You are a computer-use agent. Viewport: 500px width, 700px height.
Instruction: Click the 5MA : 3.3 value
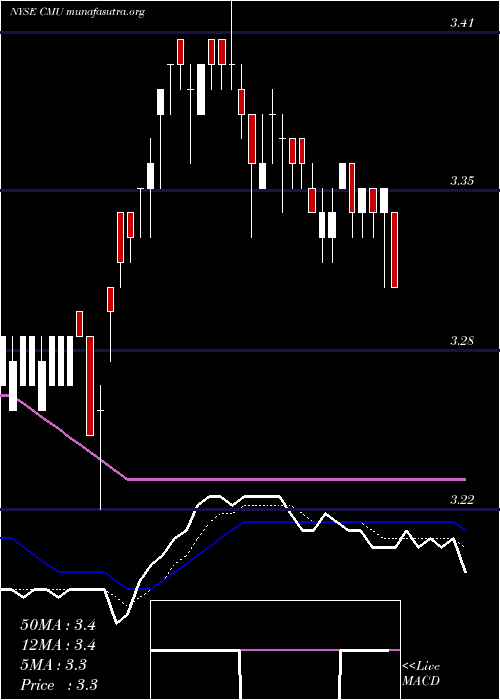pyautogui.click(x=54, y=665)
